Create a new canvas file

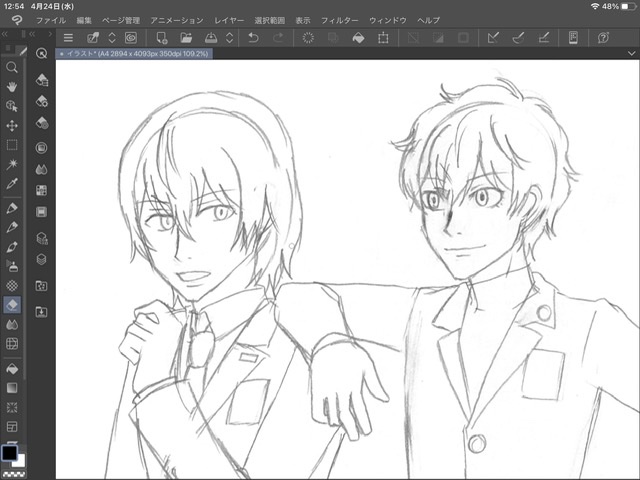pos(162,38)
